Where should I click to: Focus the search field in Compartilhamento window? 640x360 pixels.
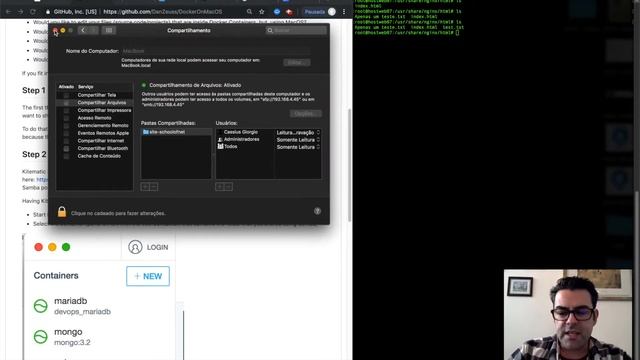point(296,30)
